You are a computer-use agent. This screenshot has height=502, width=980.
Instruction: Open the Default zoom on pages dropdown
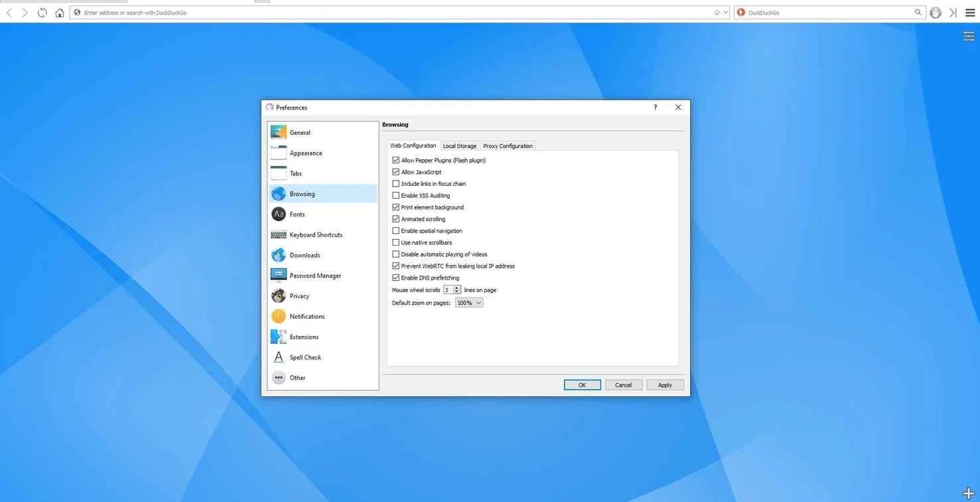[469, 303]
